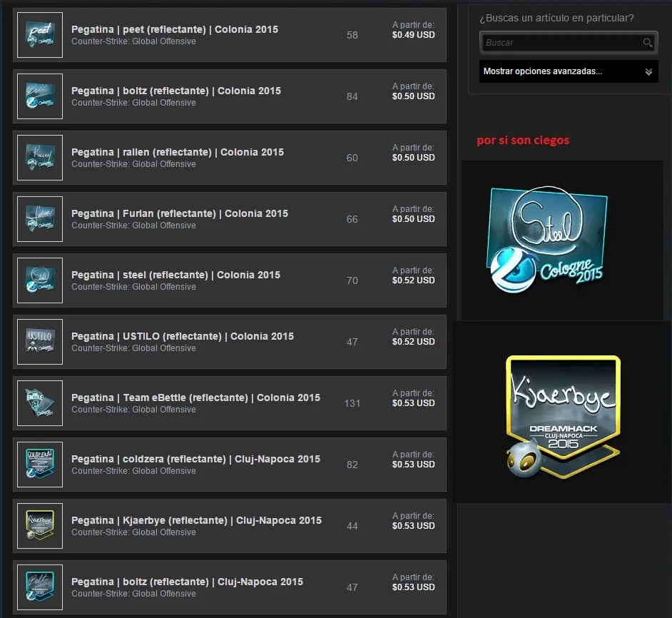Screen dimensions: 672x618
Task: Click the $0.52 USD price for steel
Action: [413, 280]
